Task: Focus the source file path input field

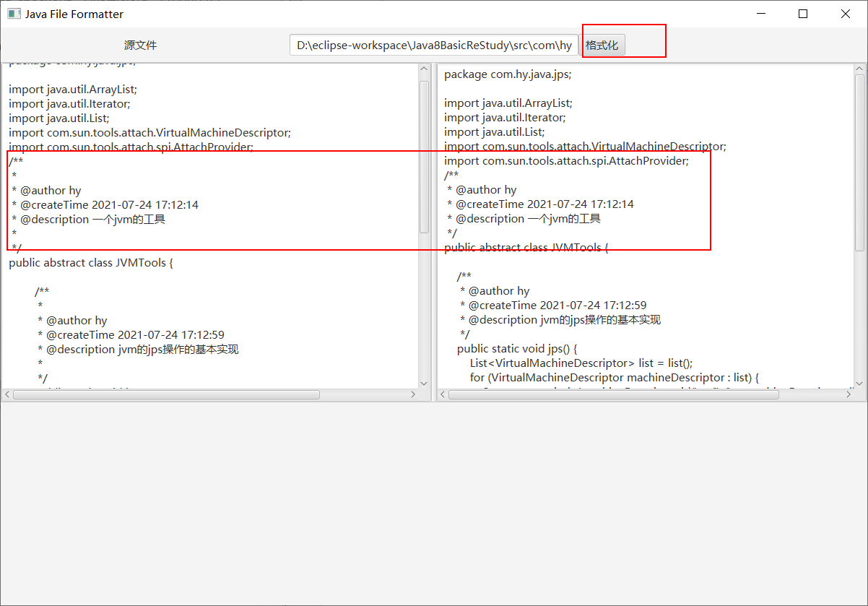Action: pos(434,45)
